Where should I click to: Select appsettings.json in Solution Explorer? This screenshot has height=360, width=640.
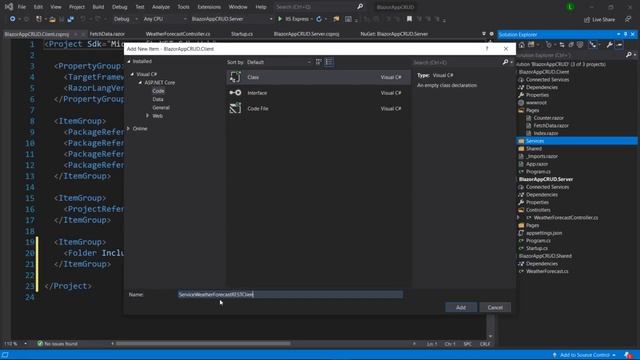(x=544, y=233)
